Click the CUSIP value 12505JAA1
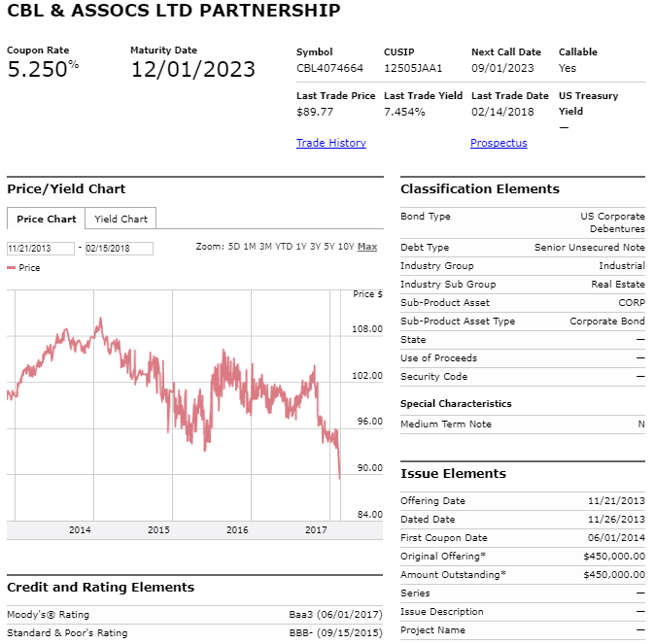654x644 pixels. (x=413, y=68)
